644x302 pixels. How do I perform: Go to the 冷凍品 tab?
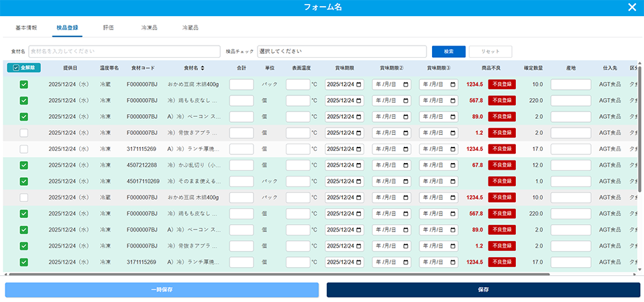point(149,28)
